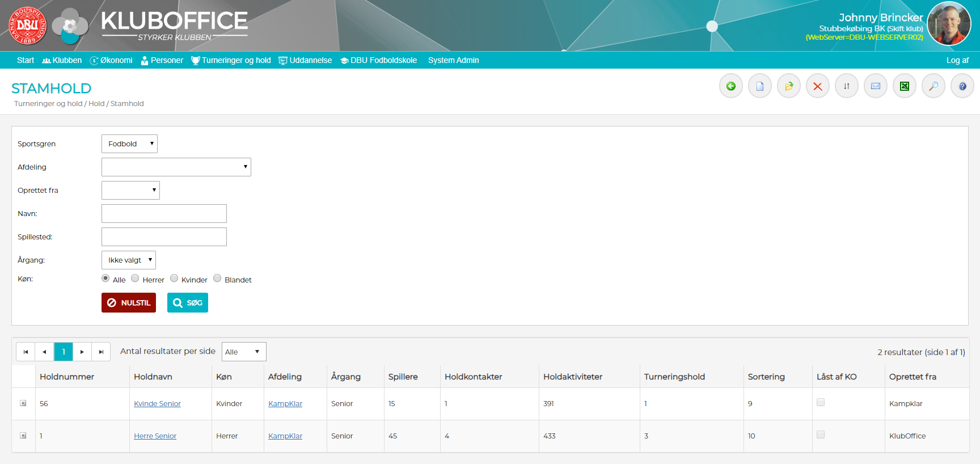This screenshot has width=980, height=464.
Task: Open the Kvinde Senior team link
Action: [157, 404]
